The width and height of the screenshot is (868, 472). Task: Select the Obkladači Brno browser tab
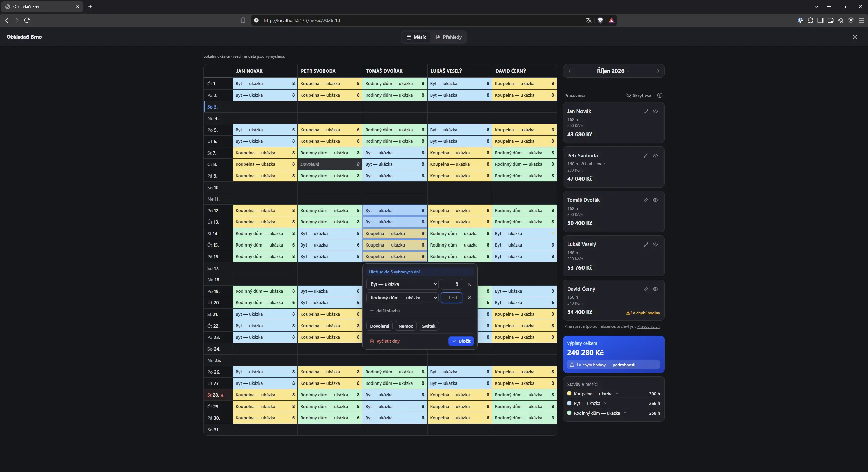click(x=42, y=7)
